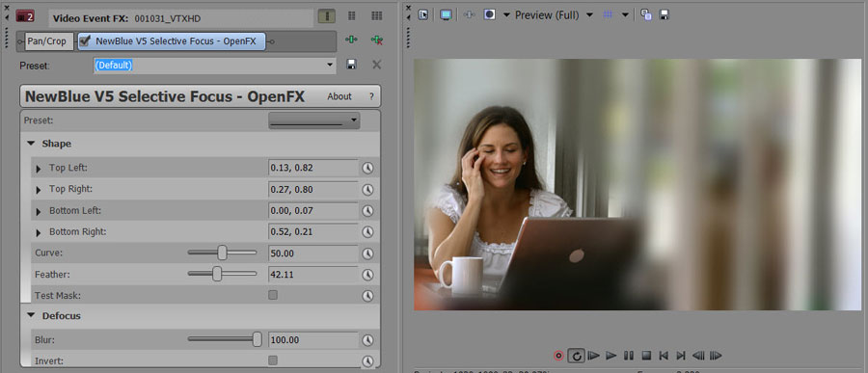Expand the Top Right parameter
This screenshot has width=868, height=373.
(x=39, y=190)
